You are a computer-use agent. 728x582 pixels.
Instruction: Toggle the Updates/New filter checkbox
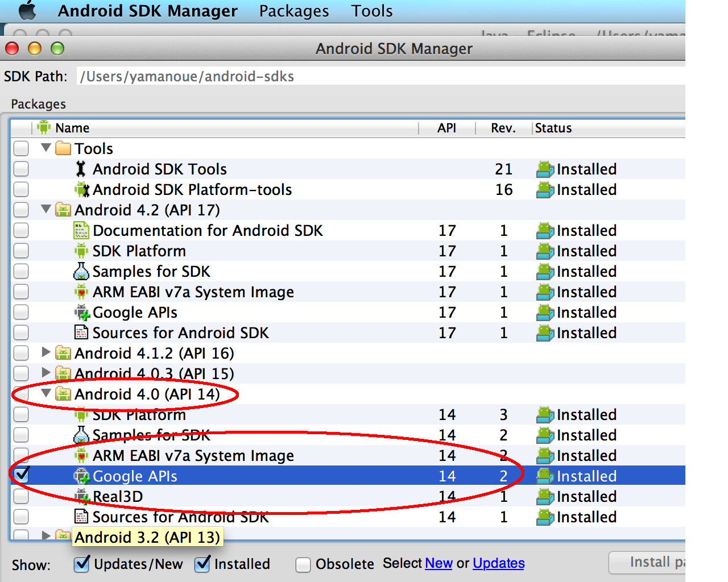click(x=82, y=564)
